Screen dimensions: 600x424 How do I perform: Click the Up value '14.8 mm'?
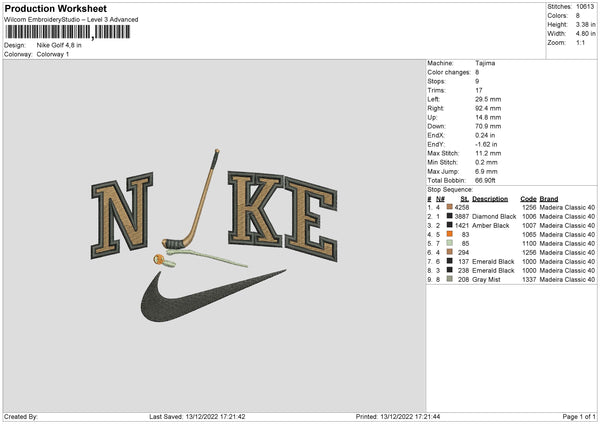pos(488,117)
